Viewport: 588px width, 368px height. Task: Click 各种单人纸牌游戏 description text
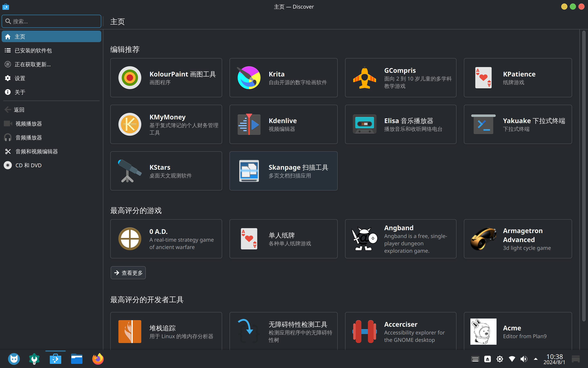click(290, 243)
